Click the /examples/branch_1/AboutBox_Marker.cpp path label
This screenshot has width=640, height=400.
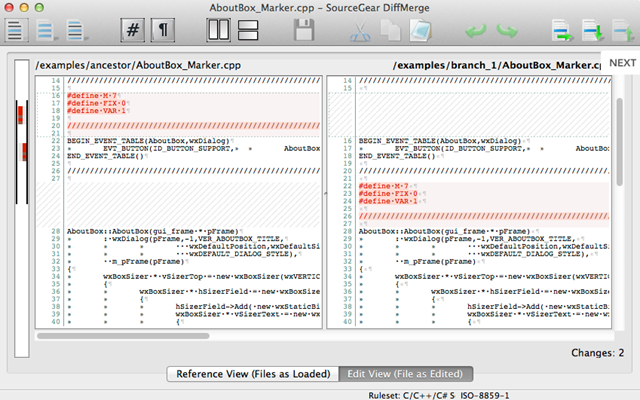tap(497, 65)
